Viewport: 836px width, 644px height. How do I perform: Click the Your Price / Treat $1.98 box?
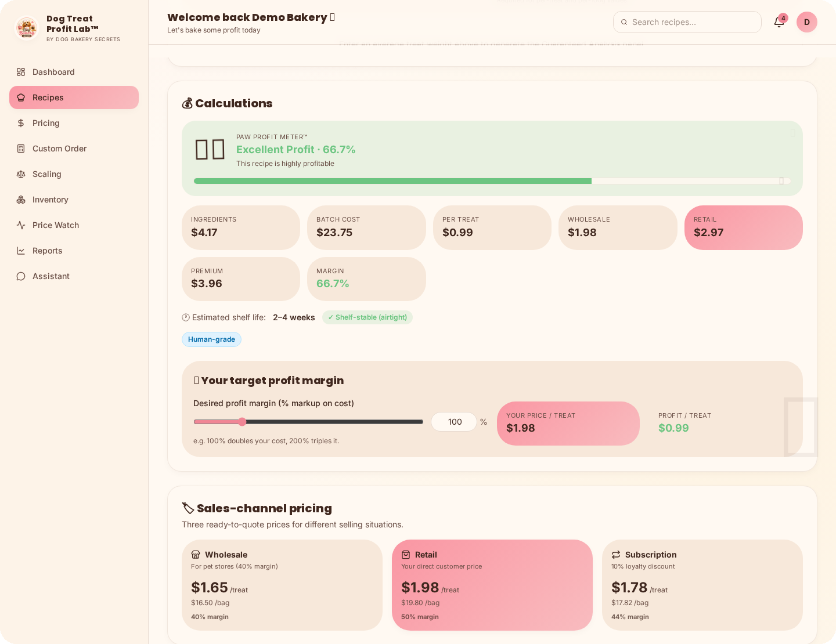[x=568, y=424]
